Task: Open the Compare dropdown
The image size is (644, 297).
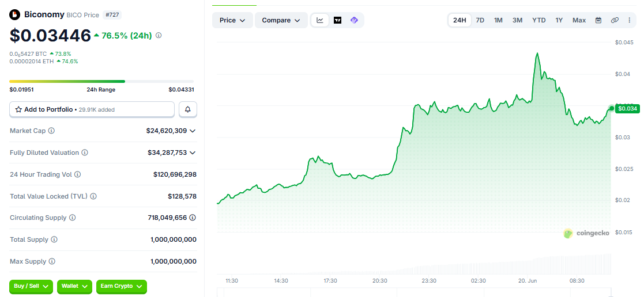Action: [281, 20]
